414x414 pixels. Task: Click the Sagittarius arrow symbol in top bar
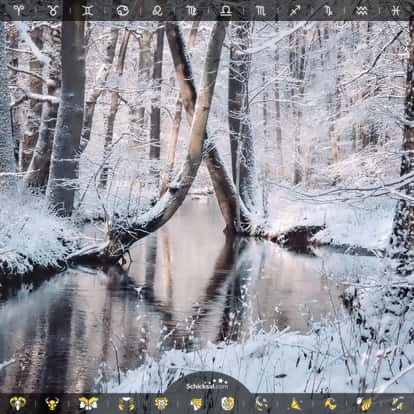(295, 11)
